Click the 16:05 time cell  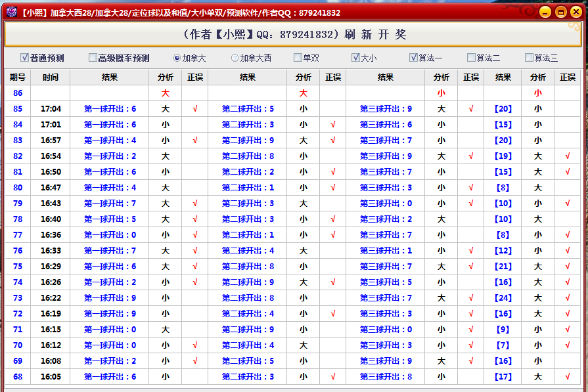[51, 377]
